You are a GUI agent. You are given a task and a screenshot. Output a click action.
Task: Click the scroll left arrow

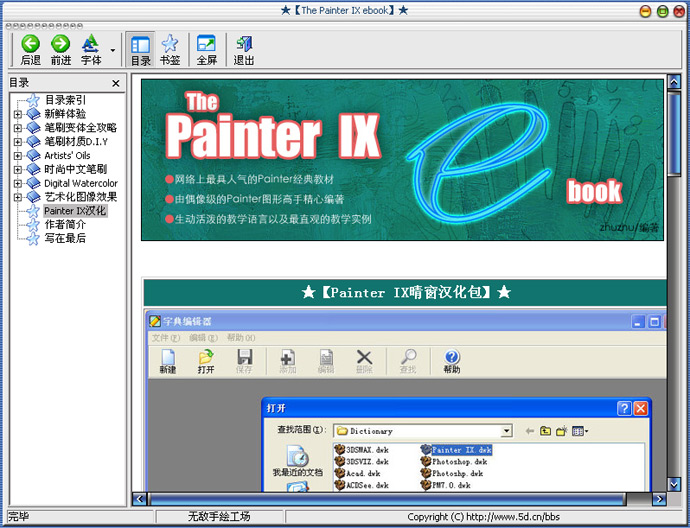tap(139, 499)
